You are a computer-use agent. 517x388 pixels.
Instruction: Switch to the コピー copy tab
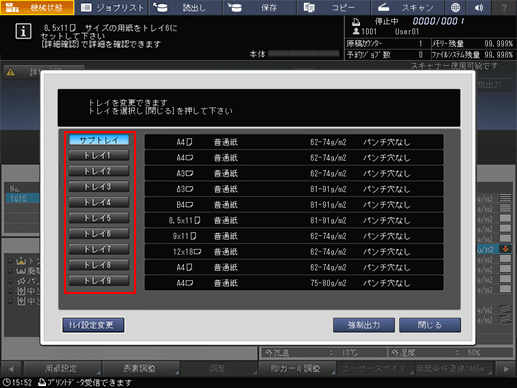pos(334,7)
